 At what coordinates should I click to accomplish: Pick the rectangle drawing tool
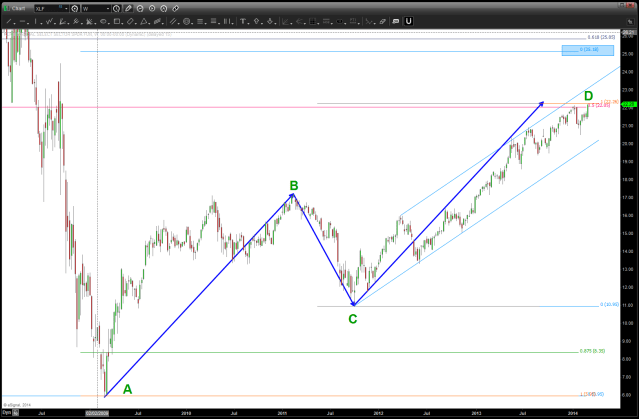click(x=116, y=21)
